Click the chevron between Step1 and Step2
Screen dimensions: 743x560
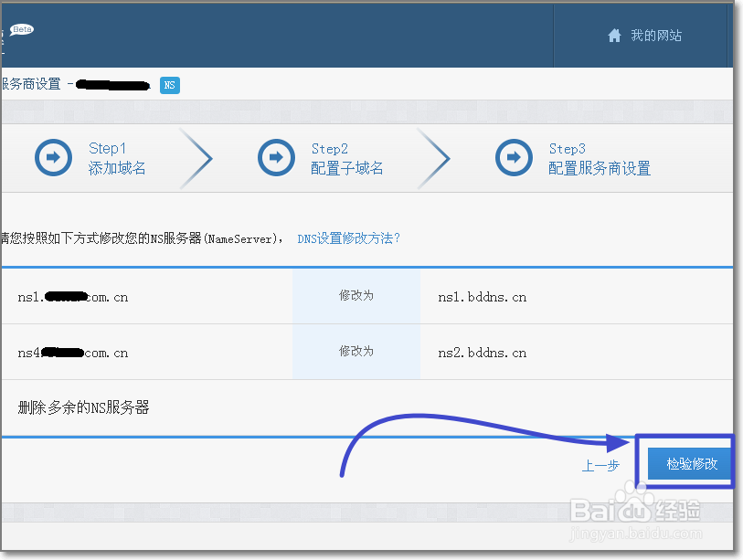(x=199, y=157)
